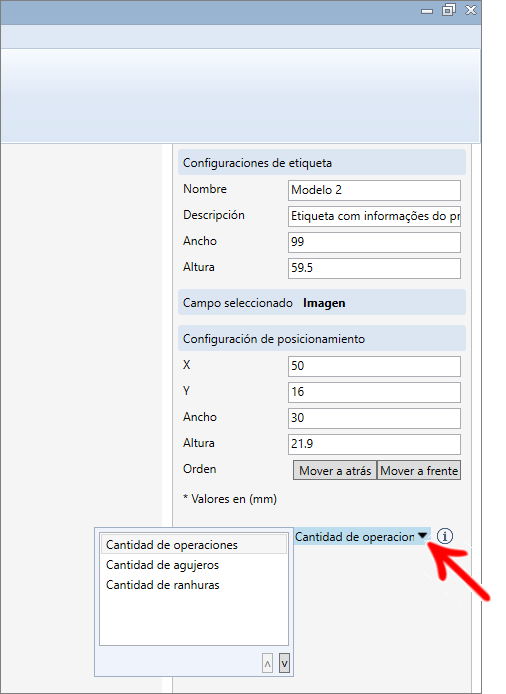Viewport: 506px width, 694px height.
Task: Click the Configuración de posicionamiento header
Action: pyautogui.click(x=322, y=339)
